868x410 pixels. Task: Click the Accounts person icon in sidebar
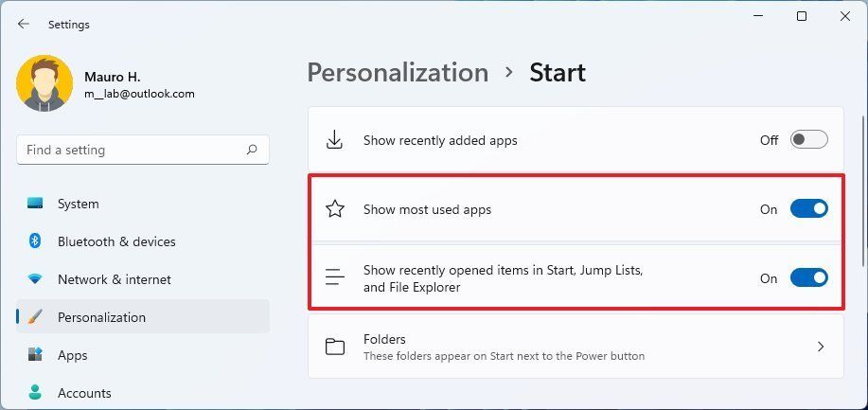pyautogui.click(x=35, y=392)
